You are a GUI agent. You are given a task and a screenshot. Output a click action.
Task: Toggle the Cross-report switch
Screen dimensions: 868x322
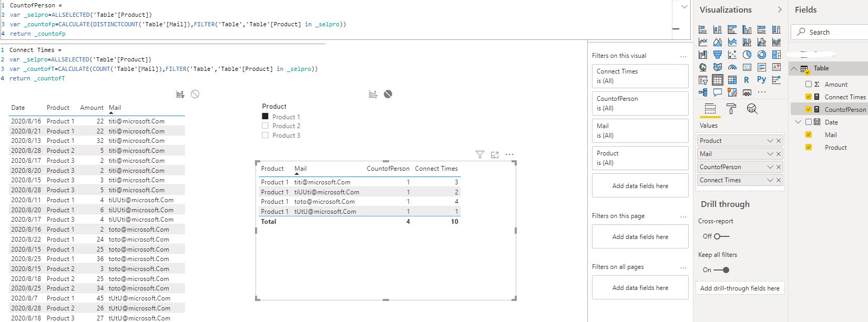coord(721,236)
